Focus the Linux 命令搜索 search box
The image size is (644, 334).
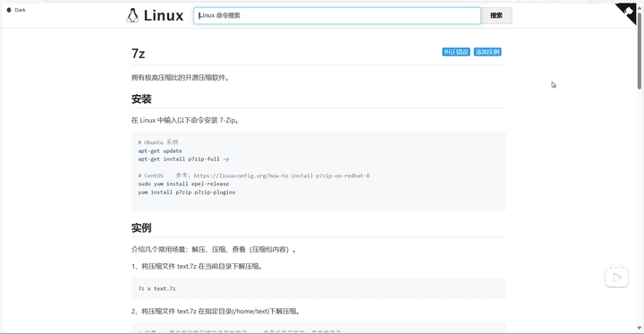point(337,15)
